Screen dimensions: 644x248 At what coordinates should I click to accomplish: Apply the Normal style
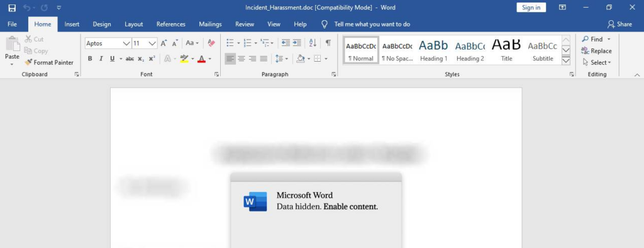pyautogui.click(x=361, y=50)
